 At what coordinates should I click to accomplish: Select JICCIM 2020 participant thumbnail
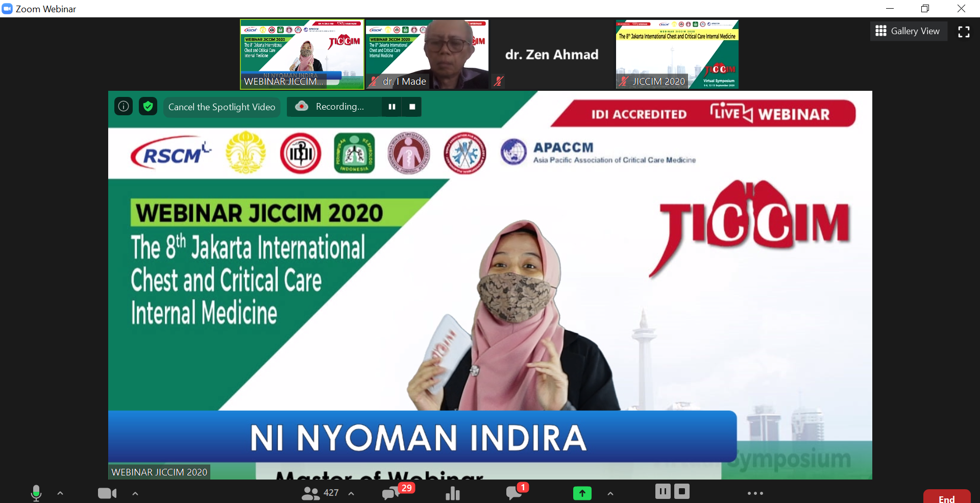(677, 54)
